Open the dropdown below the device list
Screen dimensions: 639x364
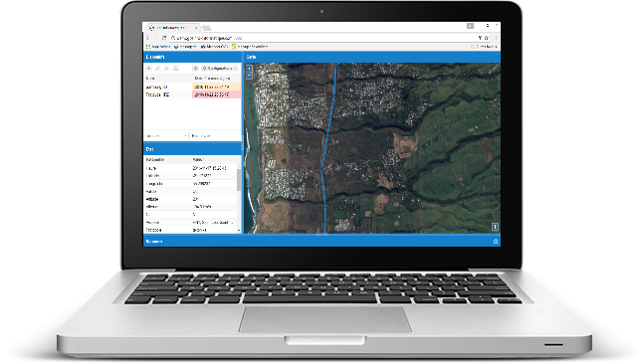pos(166,135)
